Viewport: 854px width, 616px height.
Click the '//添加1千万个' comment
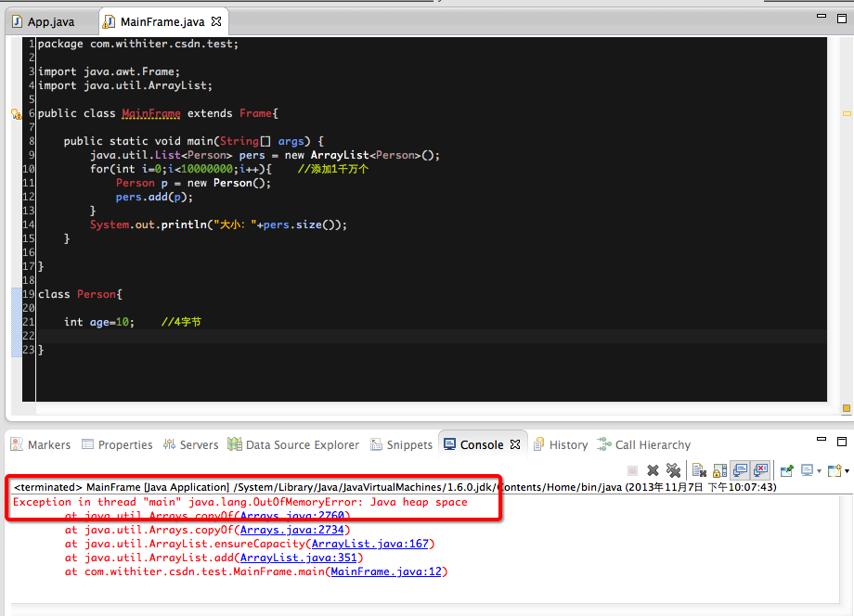333,169
